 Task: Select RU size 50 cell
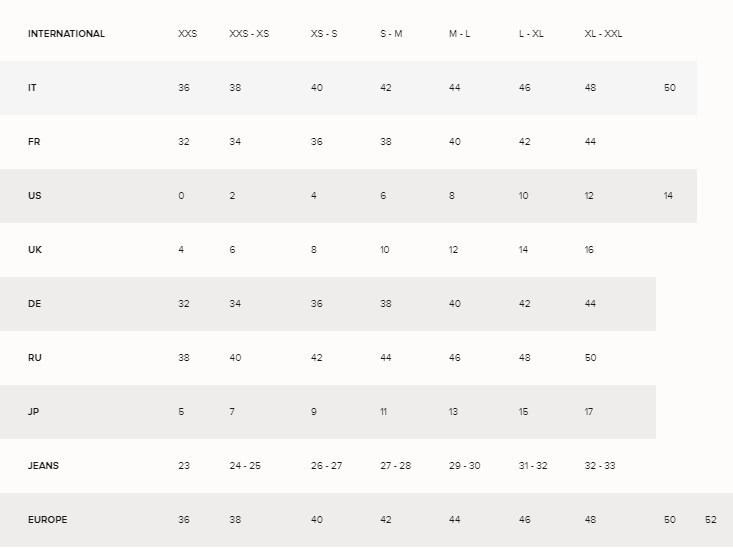pyautogui.click(x=590, y=358)
